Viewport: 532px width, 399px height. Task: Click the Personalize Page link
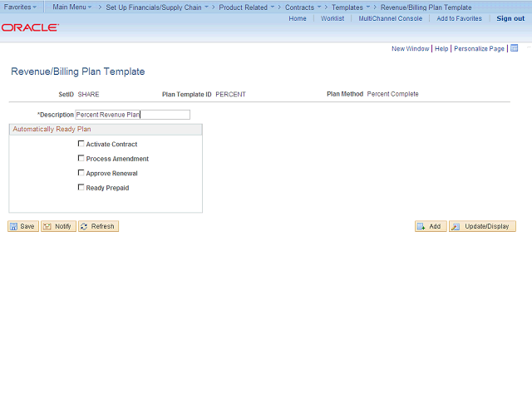479,48
